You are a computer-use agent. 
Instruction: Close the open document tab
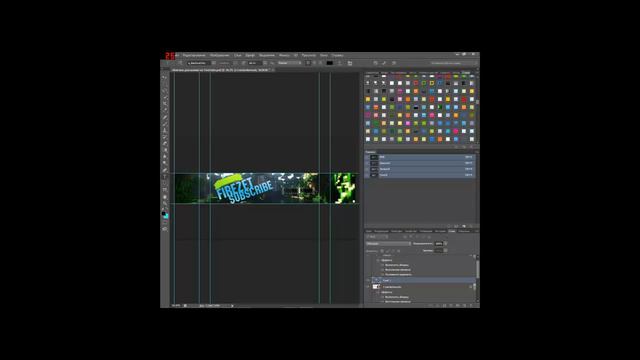(x=273, y=70)
